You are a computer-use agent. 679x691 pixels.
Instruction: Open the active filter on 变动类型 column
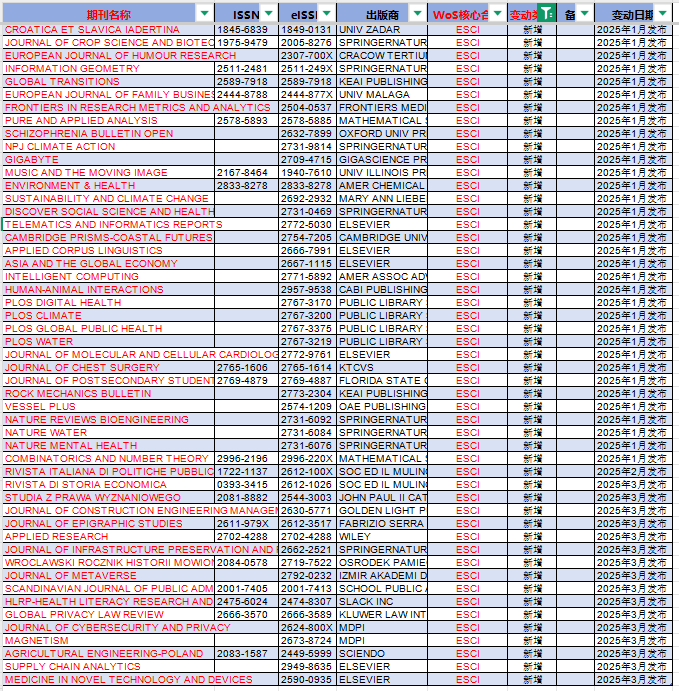[x=547, y=13]
